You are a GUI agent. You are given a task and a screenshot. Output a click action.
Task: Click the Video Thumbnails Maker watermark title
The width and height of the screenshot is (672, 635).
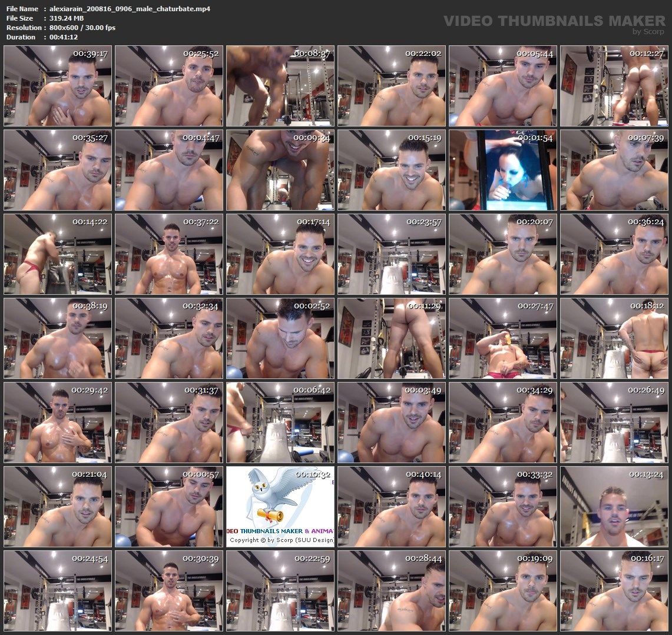click(x=554, y=21)
